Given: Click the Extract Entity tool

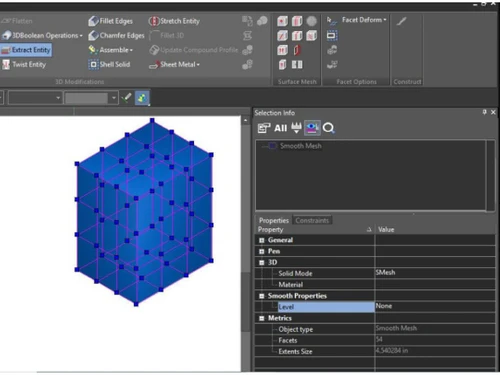Looking at the screenshot, I should click(x=26, y=50).
